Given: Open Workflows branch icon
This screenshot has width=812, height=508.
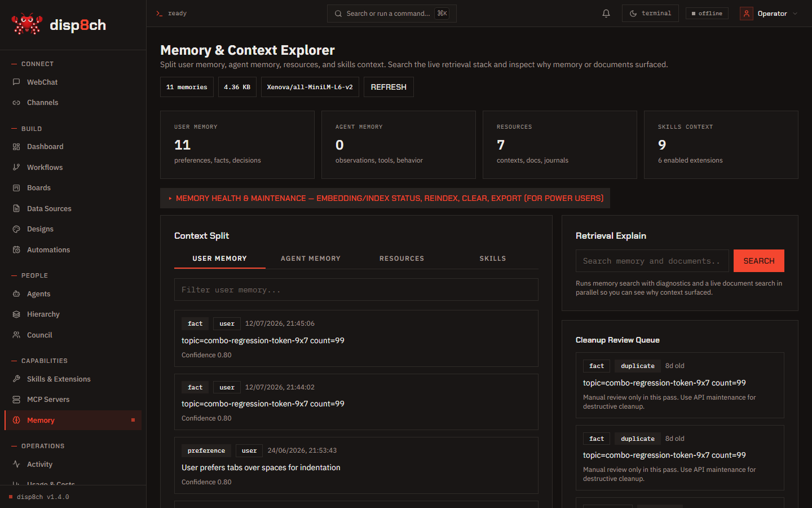Looking at the screenshot, I should 16,167.
